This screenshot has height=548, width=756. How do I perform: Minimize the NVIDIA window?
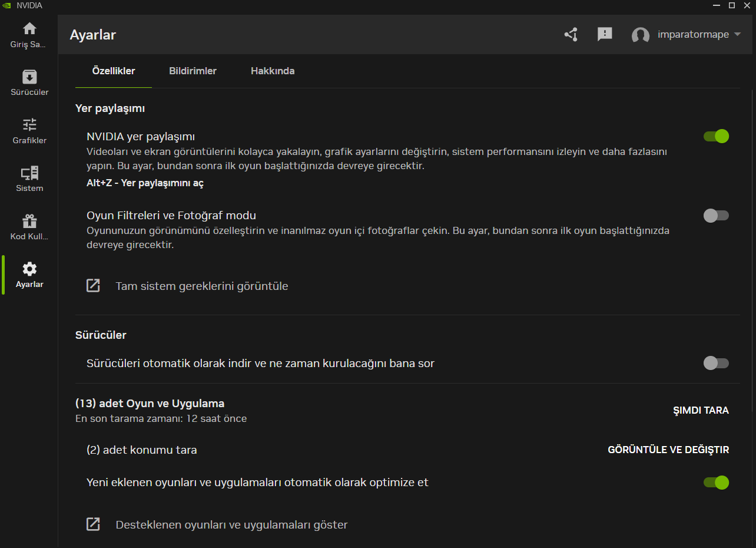pos(716,5)
